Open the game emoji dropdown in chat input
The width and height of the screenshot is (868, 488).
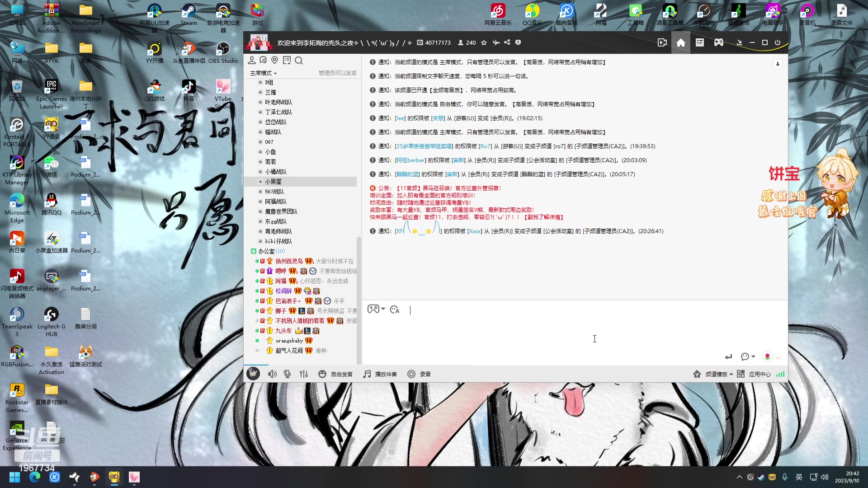376,309
